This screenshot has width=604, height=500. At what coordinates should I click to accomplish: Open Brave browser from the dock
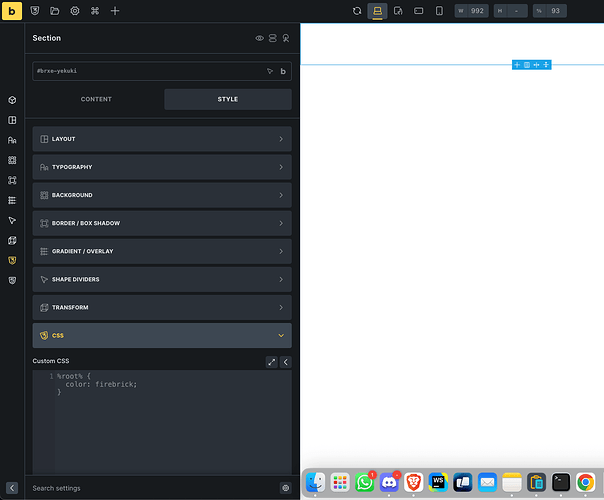point(414,482)
